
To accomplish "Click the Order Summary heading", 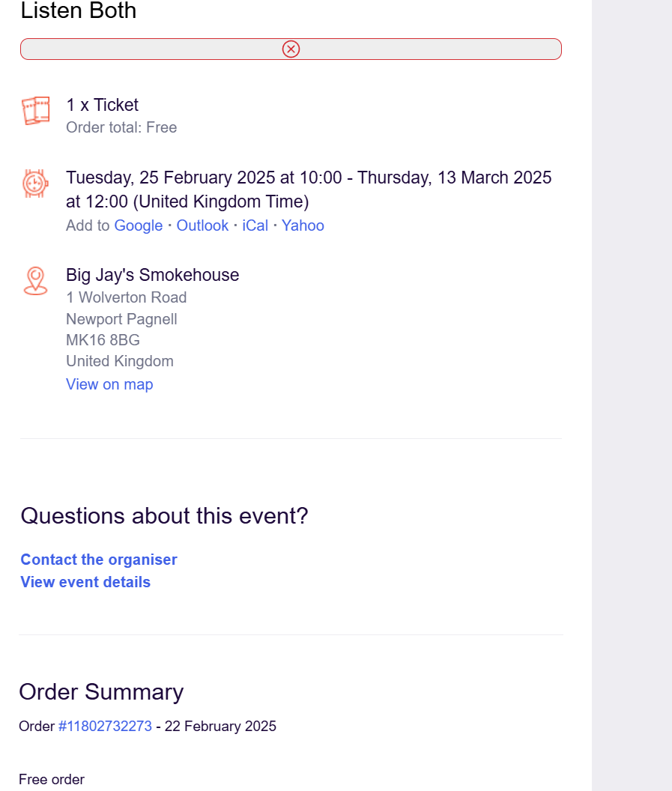I will [x=101, y=691].
